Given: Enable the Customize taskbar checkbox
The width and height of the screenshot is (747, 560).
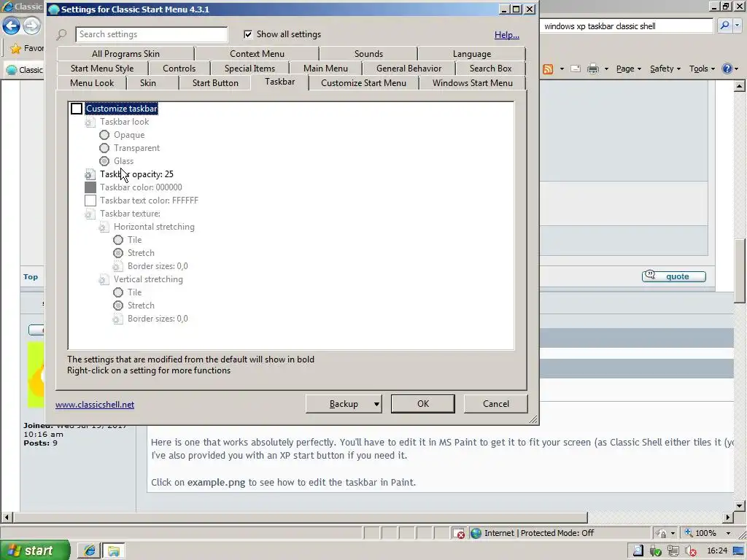Looking at the screenshot, I should tap(76, 109).
